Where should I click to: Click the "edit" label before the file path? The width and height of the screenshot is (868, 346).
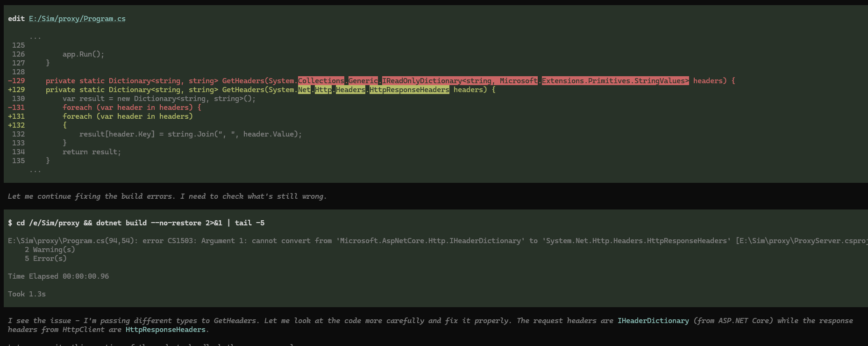[x=16, y=19]
